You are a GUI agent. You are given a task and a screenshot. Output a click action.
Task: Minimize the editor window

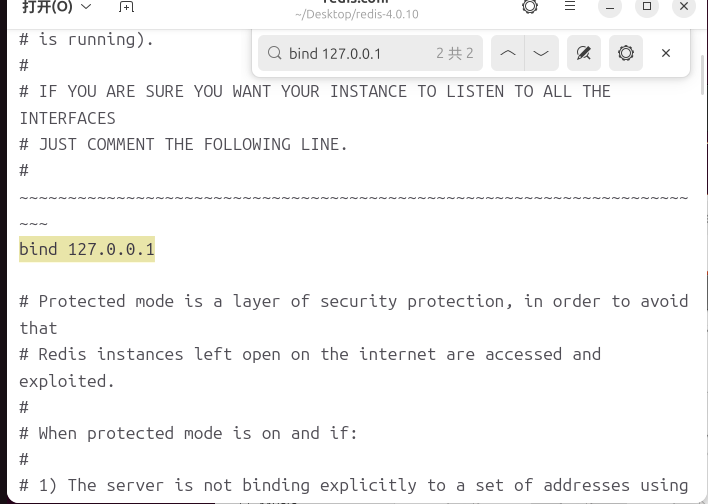click(x=610, y=7)
